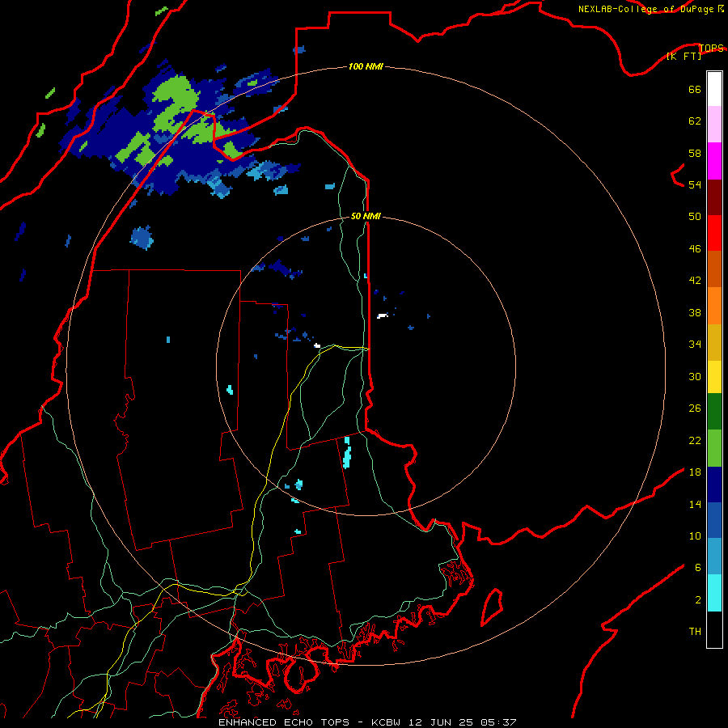Click the 100 NMI range ring label
Screen dimensions: 728x728
pos(366,67)
